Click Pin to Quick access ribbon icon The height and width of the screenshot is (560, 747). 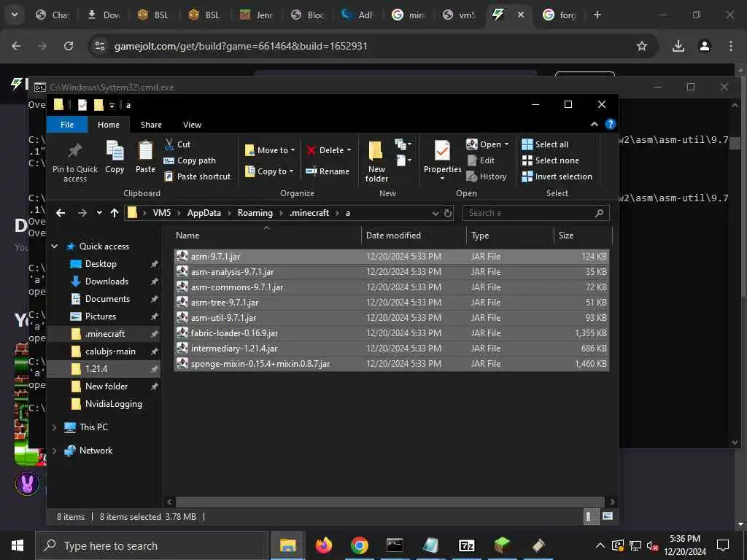75,162
